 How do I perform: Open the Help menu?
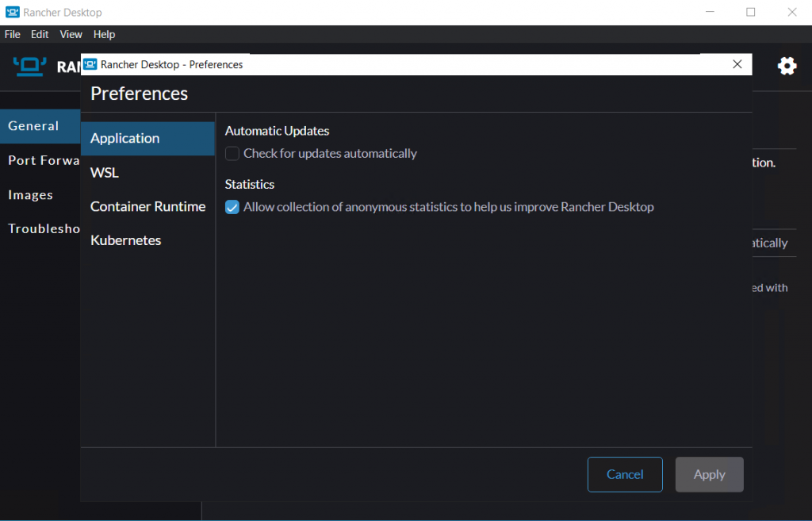(x=104, y=34)
